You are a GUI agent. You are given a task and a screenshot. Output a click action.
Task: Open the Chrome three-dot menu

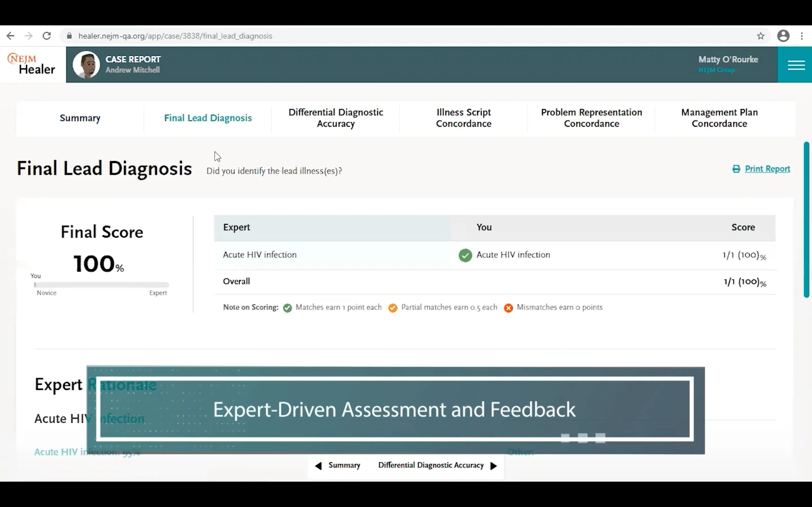coord(802,36)
